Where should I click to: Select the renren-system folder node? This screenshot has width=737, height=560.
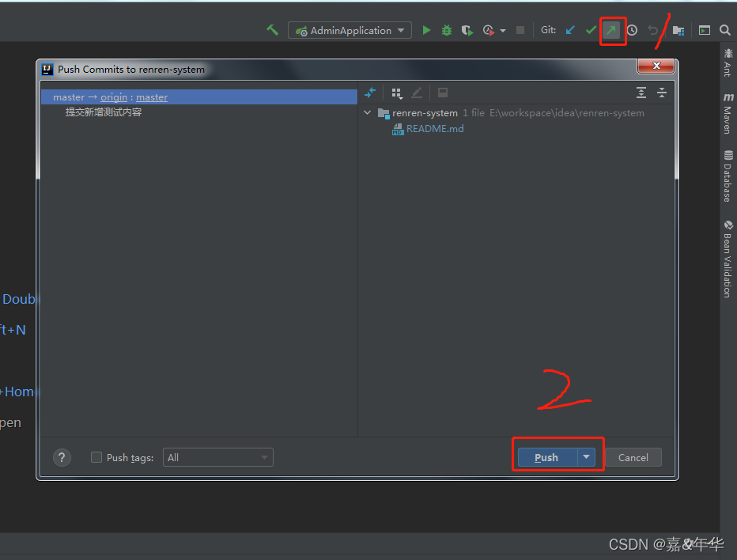click(x=425, y=113)
